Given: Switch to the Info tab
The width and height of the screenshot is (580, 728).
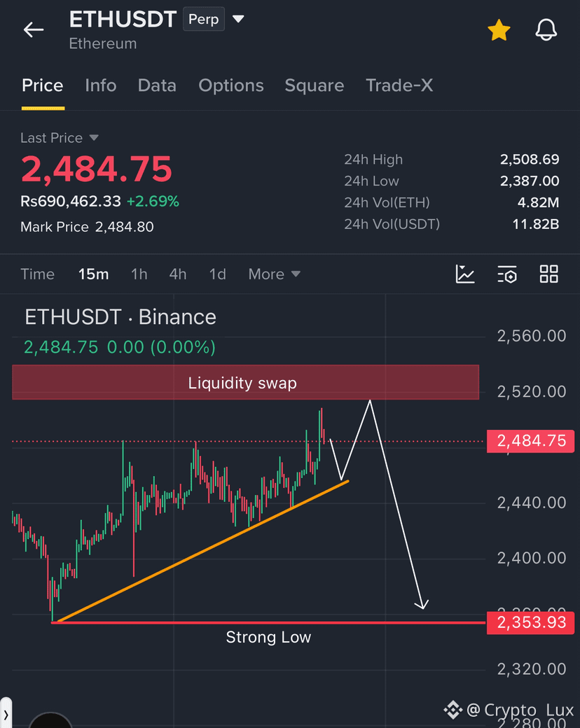Looking at the screenshot, I should [x=100, y=85].
